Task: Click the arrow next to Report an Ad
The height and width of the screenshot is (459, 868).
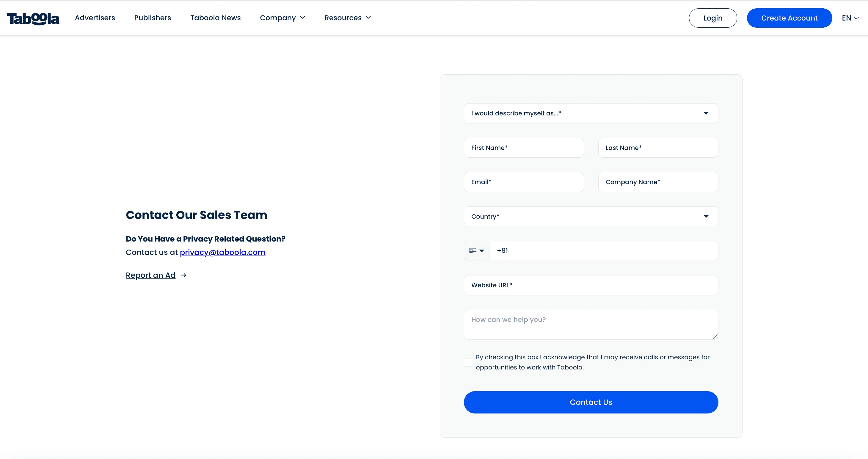Action: point(183,275)
